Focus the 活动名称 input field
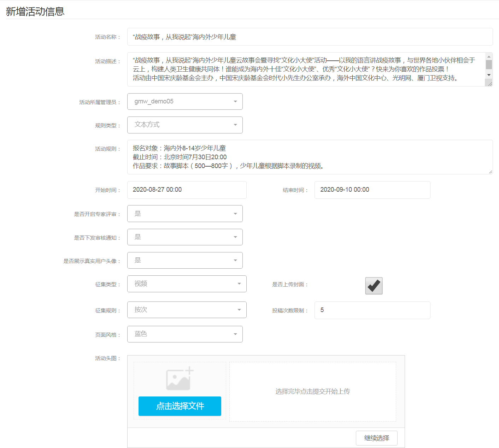The height and width of the screenshot is (448, 499). (310, 37)
